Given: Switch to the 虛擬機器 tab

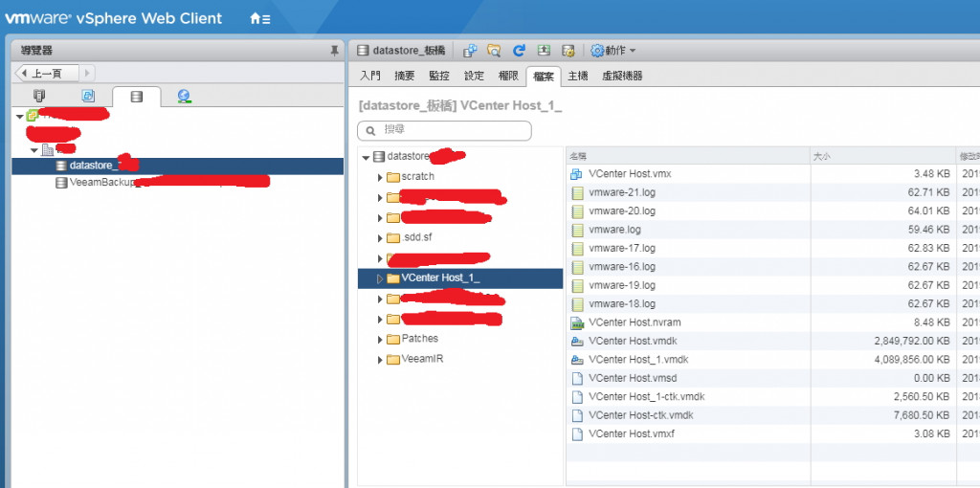Looking at the screenshot, I should click(x=622, y=76).
